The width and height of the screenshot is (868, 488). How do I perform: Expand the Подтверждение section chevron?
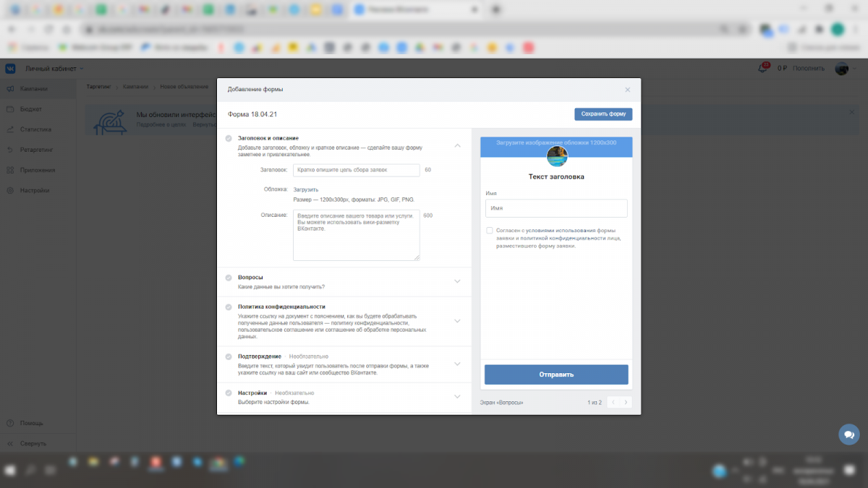pos(457,364)
